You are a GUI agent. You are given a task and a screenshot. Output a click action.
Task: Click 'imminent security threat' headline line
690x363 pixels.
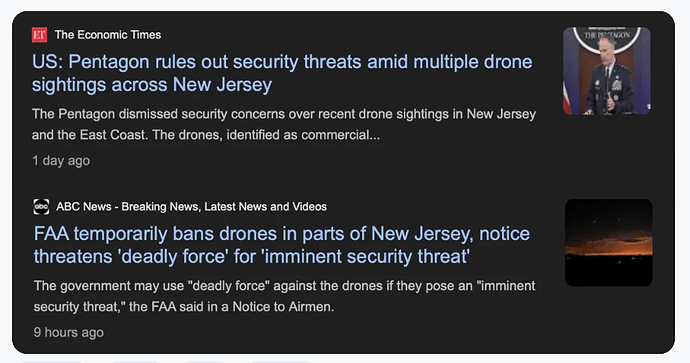click(252, 257)
